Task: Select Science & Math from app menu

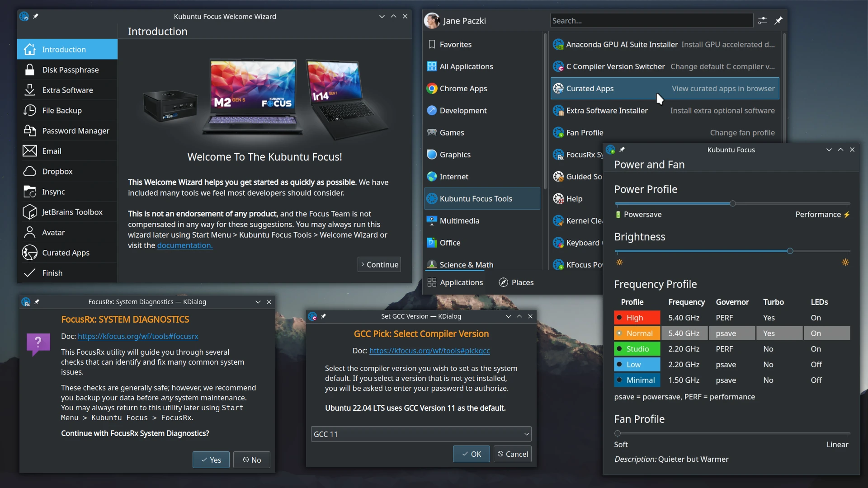Action: (466, 264)
